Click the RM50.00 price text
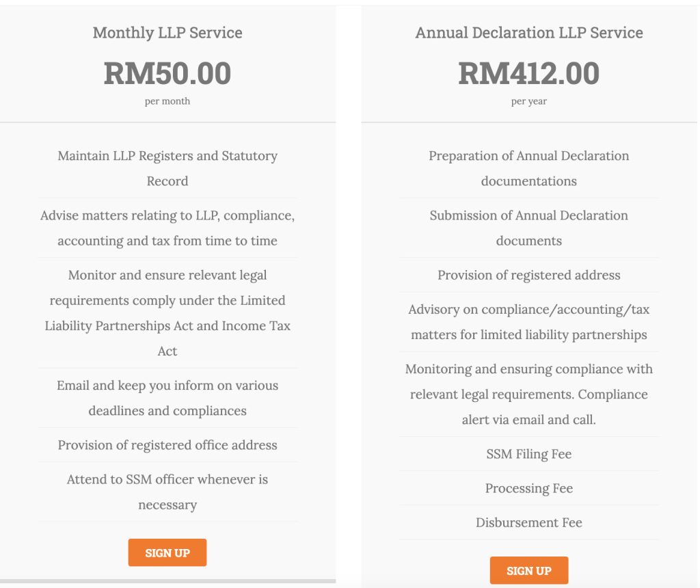The image size is (700, 588). (167, 73)
